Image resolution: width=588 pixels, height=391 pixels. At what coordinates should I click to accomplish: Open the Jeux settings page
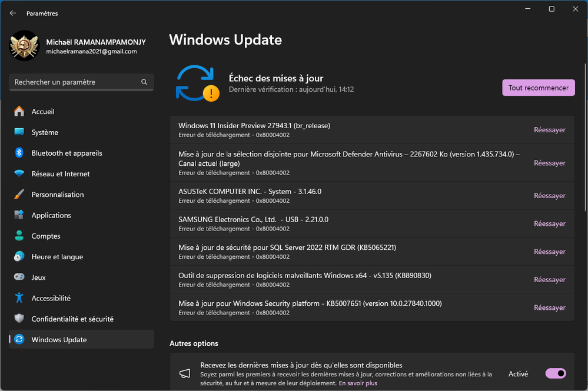(x=81, y=277)
